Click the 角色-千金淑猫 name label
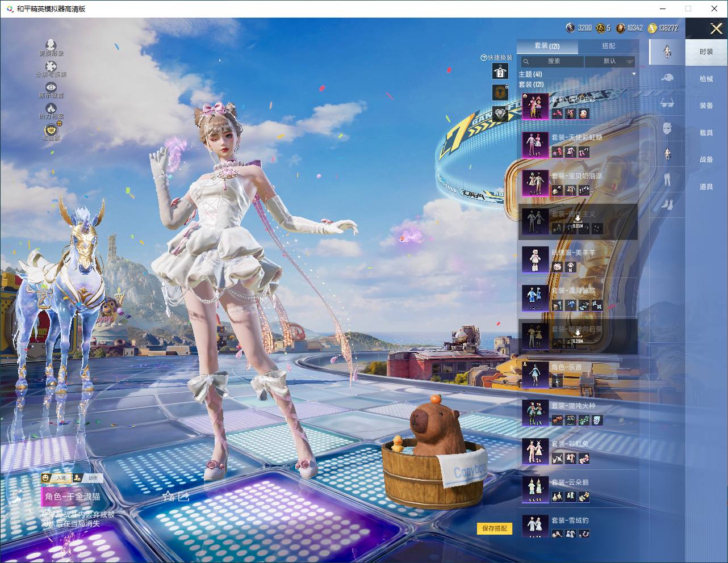 pos(73,497)
